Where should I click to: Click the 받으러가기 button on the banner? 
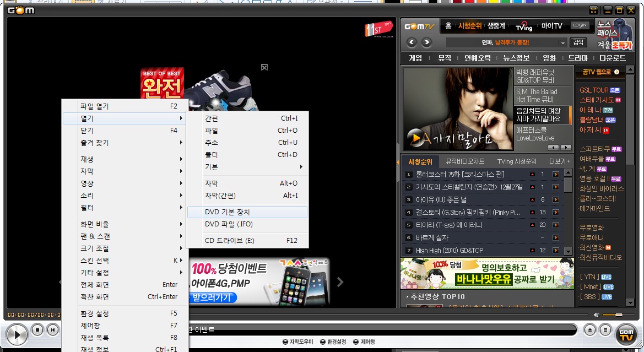212,297
